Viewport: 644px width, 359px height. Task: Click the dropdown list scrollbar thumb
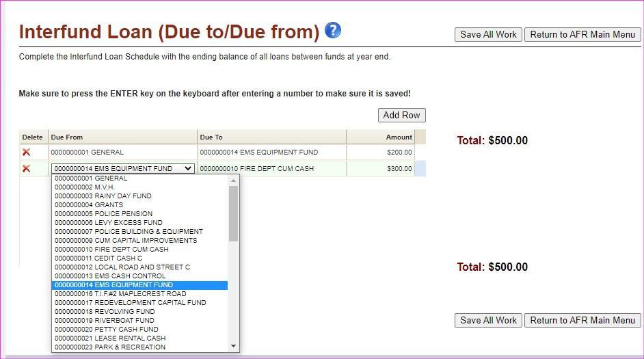[x=233, y=213]
